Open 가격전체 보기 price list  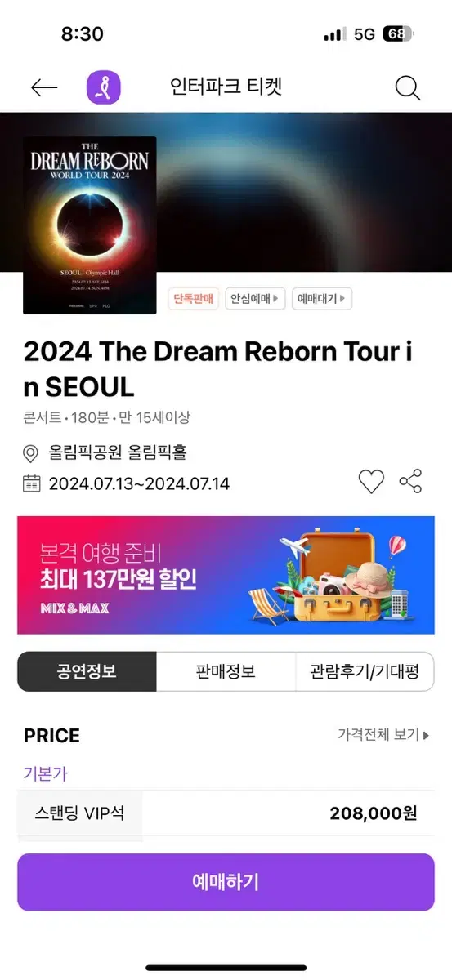click(x=383, y=734)
